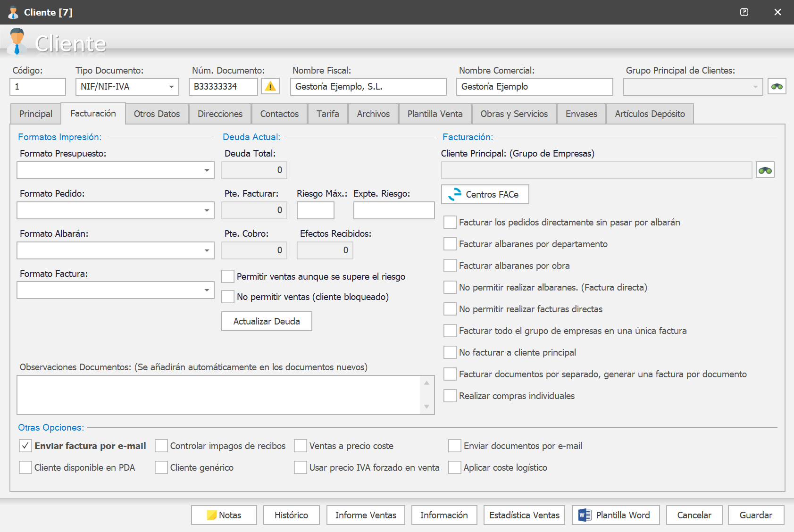This screenshot has width=794, height=532.
Task: Enable Ventas a precio coste
Action: click(301, 446)
